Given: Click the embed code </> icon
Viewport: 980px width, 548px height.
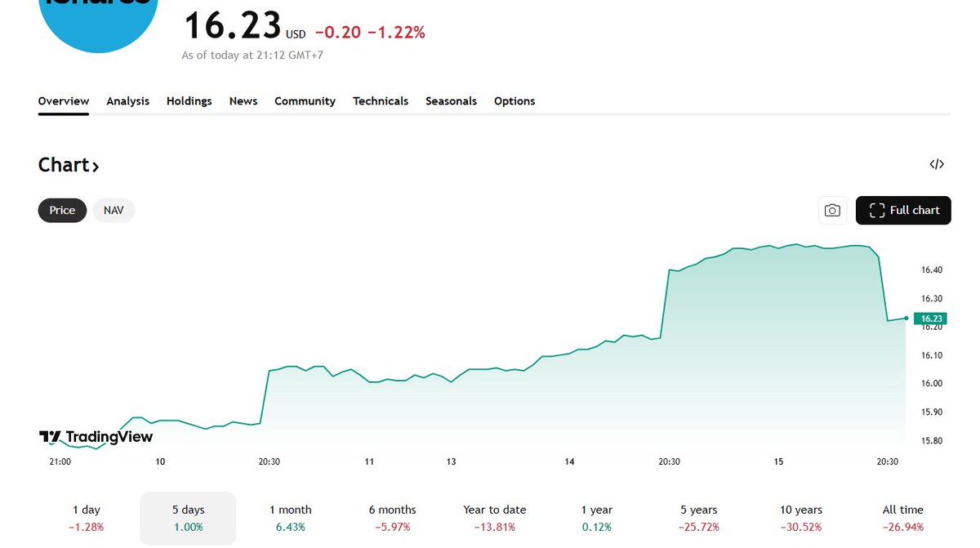Looking at the screenshot, I should pyautogui.click(x=936, y=164).
